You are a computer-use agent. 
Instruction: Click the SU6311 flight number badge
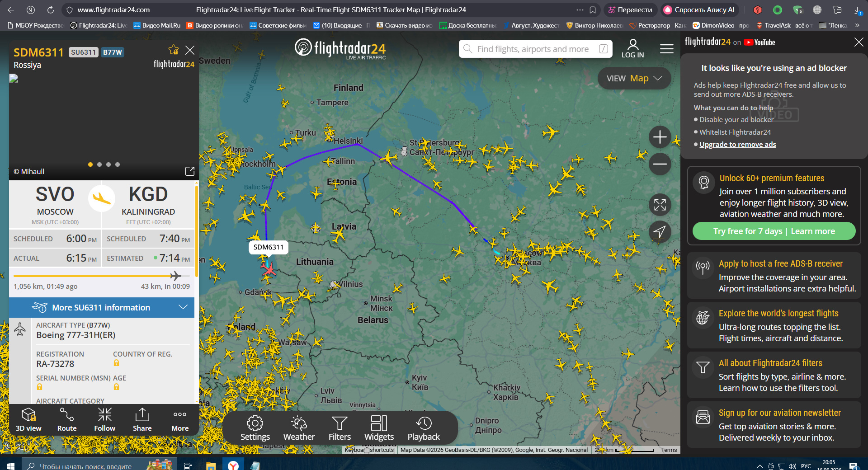(x=84, y=52)
